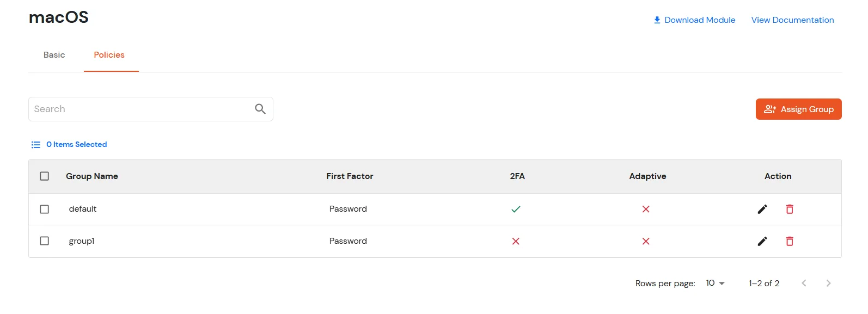The width and height of the screenshot is (868, 314).
Task: Click the red cross under 2FA for group1
Action: click(x=516, y=241)
